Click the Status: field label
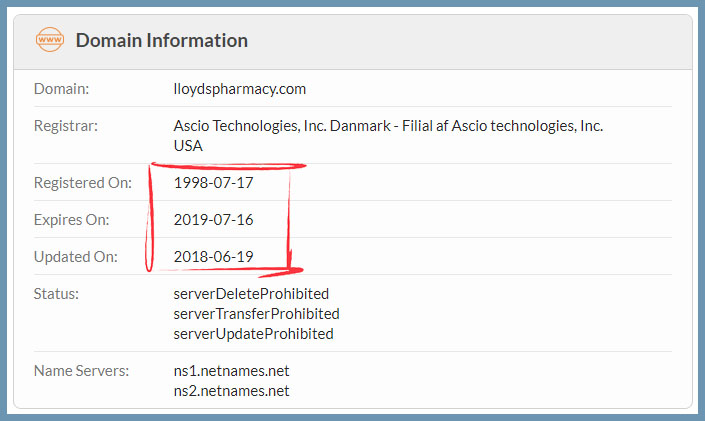Screen dimensions: 705x421 point(56,294)
